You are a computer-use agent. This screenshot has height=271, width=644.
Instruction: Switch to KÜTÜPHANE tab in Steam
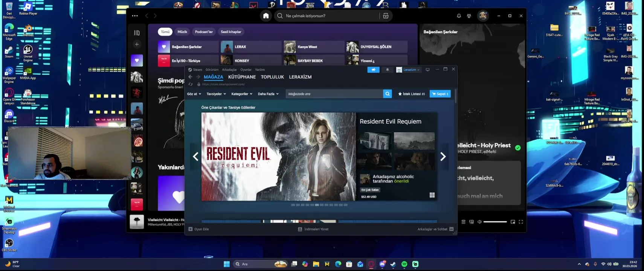242,77
